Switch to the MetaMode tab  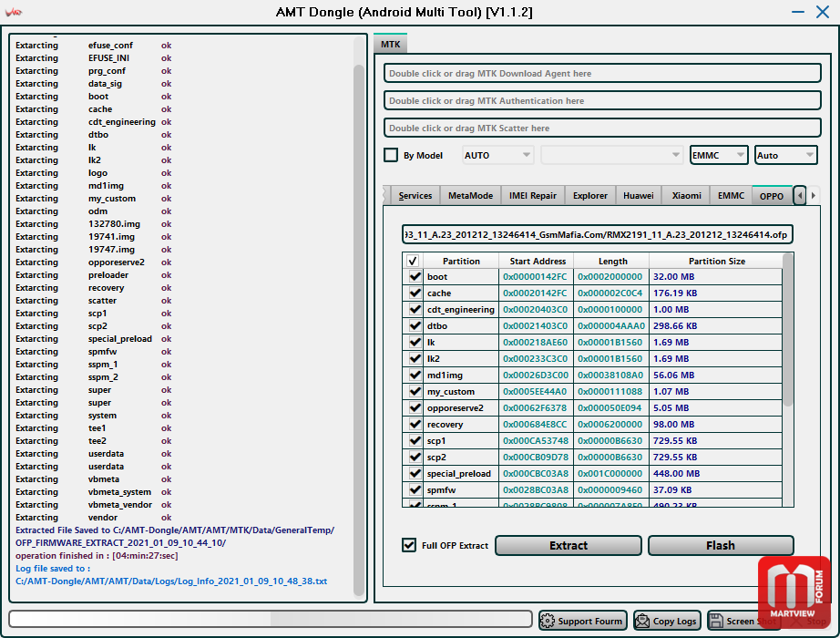pos(470,196)
